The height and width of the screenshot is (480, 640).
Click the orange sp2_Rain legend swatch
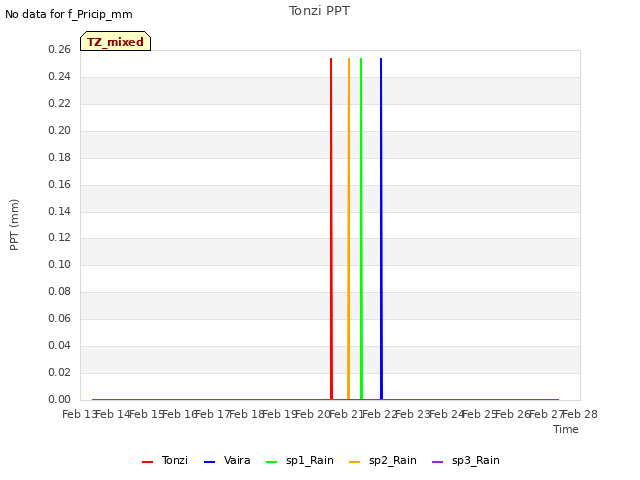(x=355, y=462)
